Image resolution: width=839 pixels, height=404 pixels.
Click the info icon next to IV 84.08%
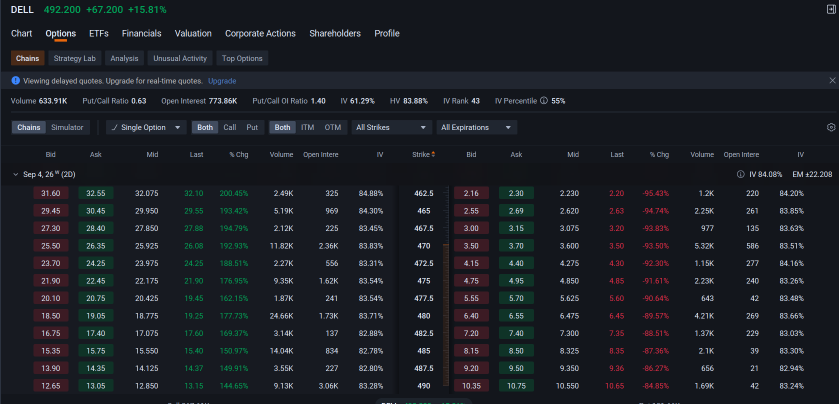(741, 174)
